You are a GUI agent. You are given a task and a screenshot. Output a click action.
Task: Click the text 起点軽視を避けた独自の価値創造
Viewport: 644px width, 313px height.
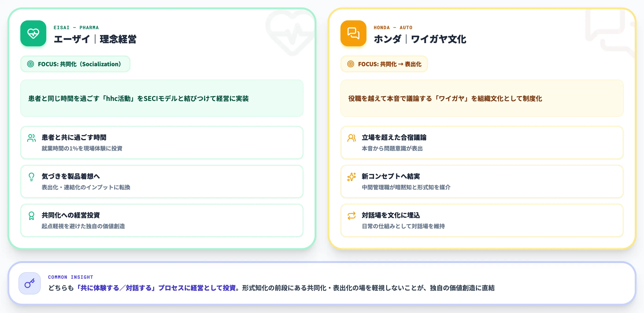83,226
